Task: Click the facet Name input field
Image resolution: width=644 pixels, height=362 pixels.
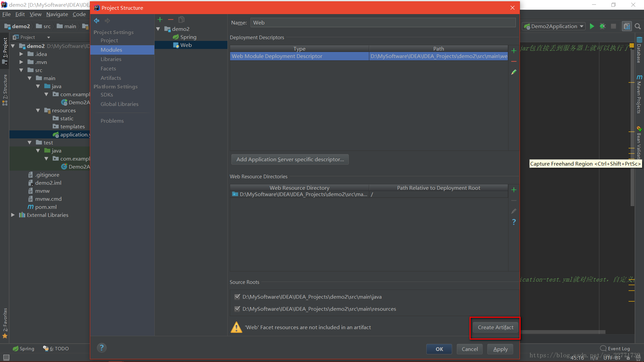Action: coord(383,22)
